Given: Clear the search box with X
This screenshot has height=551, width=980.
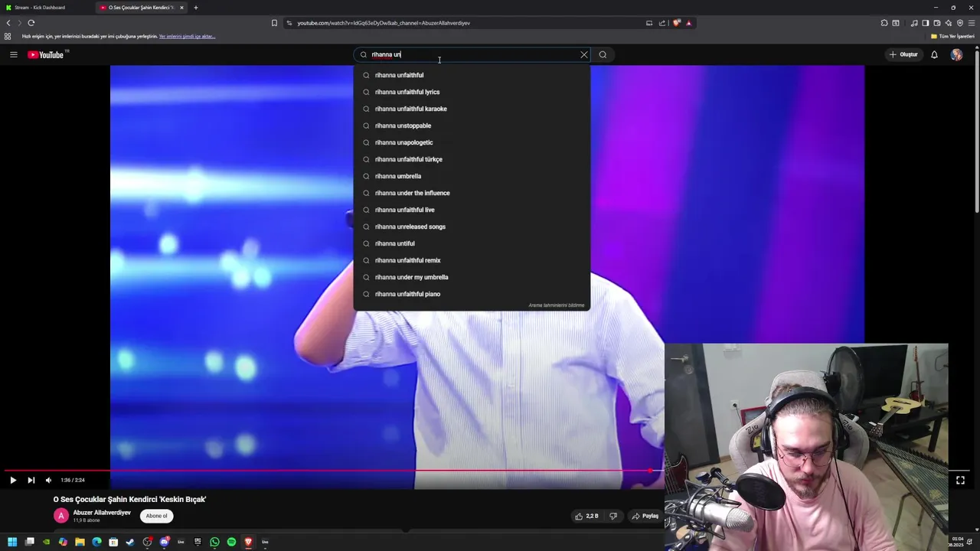Looking at the screenshot, I should click(x=584, y=54).
